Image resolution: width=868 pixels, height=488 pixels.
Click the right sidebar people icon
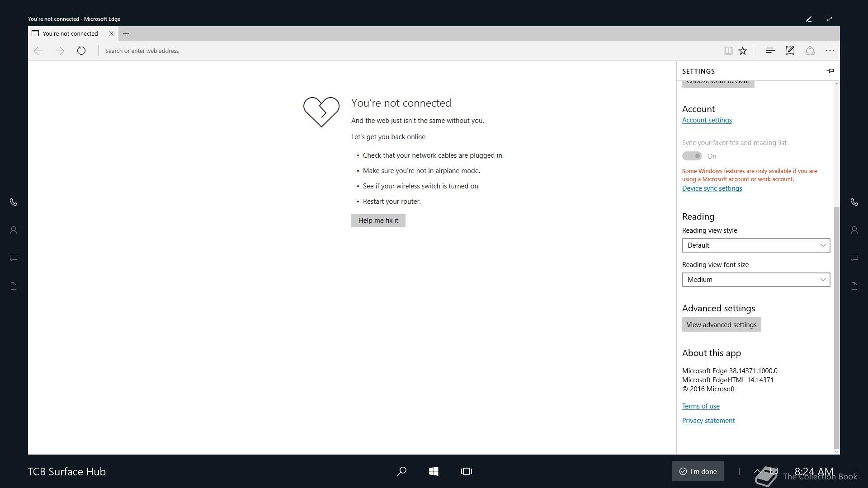coord(854,230)
